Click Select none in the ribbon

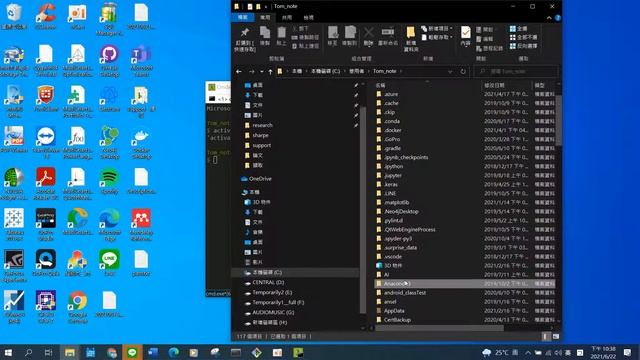click(523, 37)
